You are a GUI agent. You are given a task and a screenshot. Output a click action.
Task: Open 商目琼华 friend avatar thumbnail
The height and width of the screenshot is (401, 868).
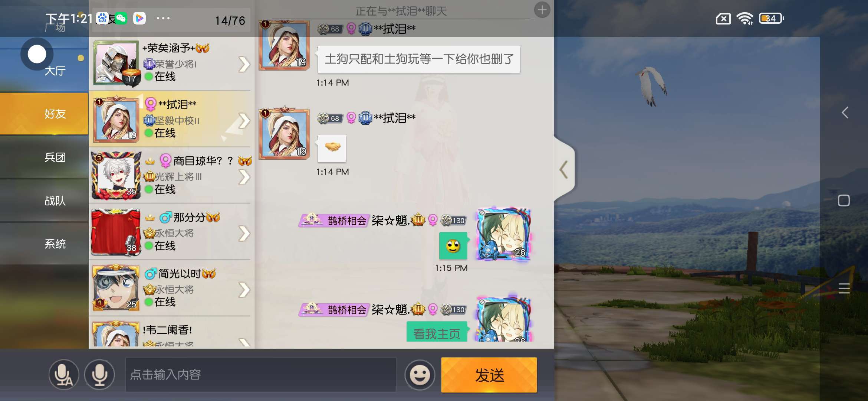116,175
